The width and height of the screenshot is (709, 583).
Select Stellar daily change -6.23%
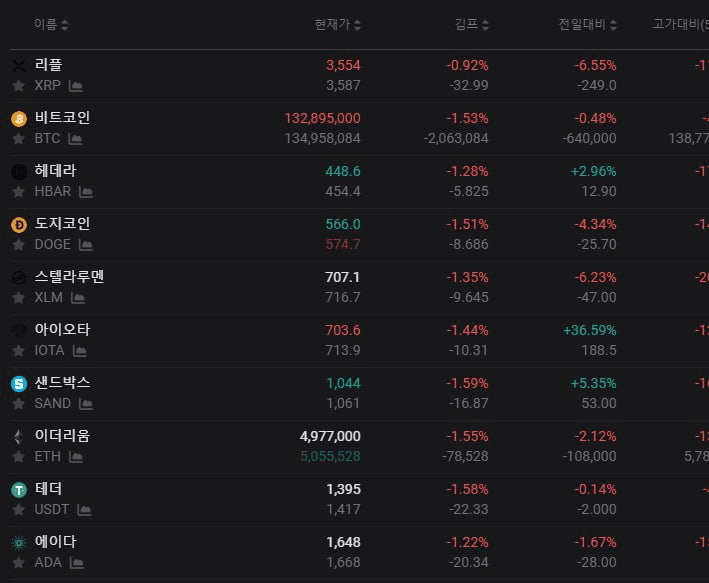click(596, 278)
